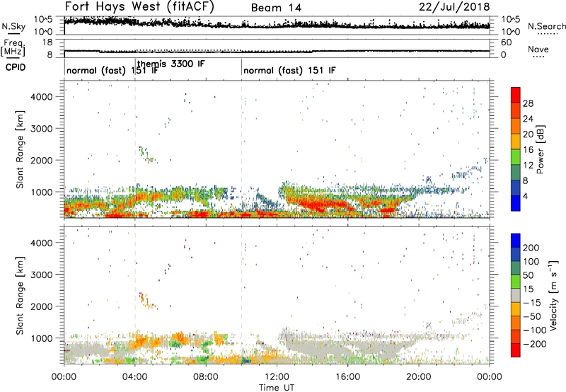This screenshot has width=566, height=392.
Task: Click the dashed 10:00 CPID marker in velocity panel
Action: (x=241, y=296)
